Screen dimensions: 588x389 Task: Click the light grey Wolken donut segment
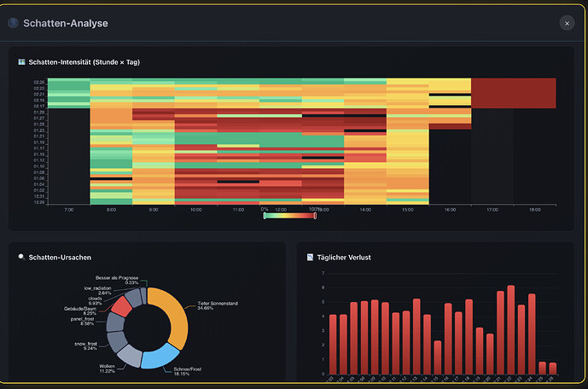click(130, 355)
